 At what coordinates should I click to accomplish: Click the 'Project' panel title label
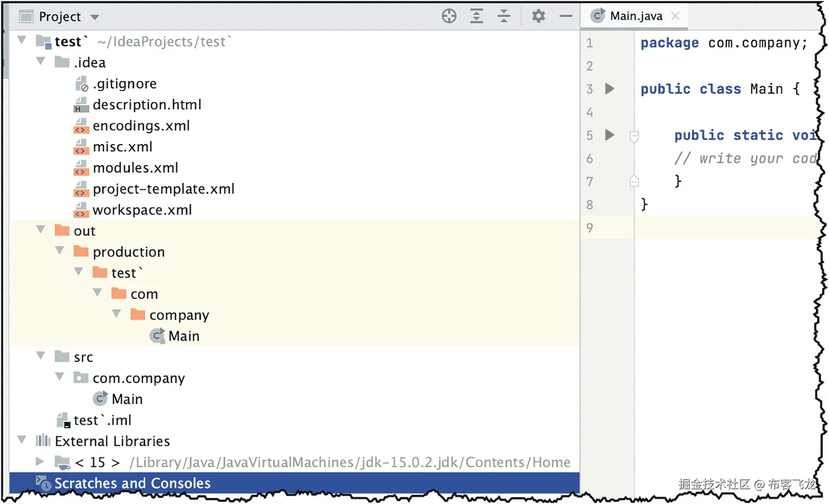tap(60, 17)
